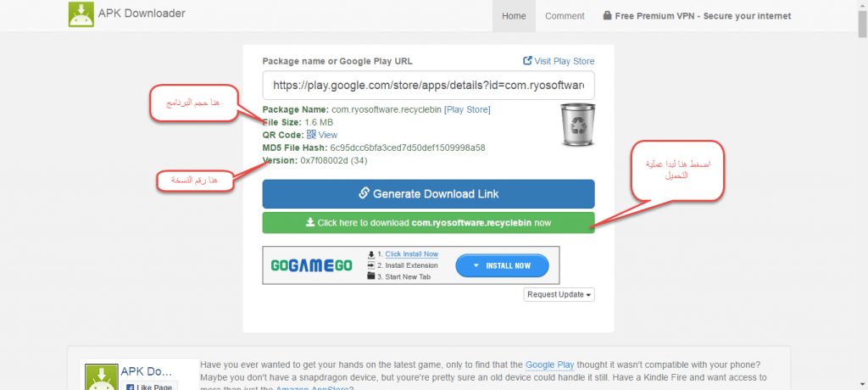Click the external link icon beside Visit Play Store

(x=527, y=61)
